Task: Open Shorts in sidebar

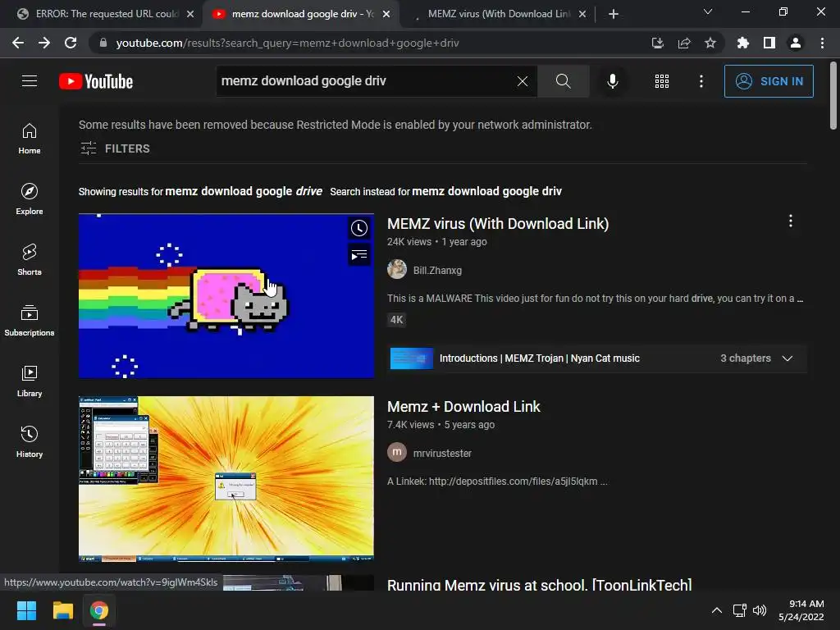Action: pos(30,260)
